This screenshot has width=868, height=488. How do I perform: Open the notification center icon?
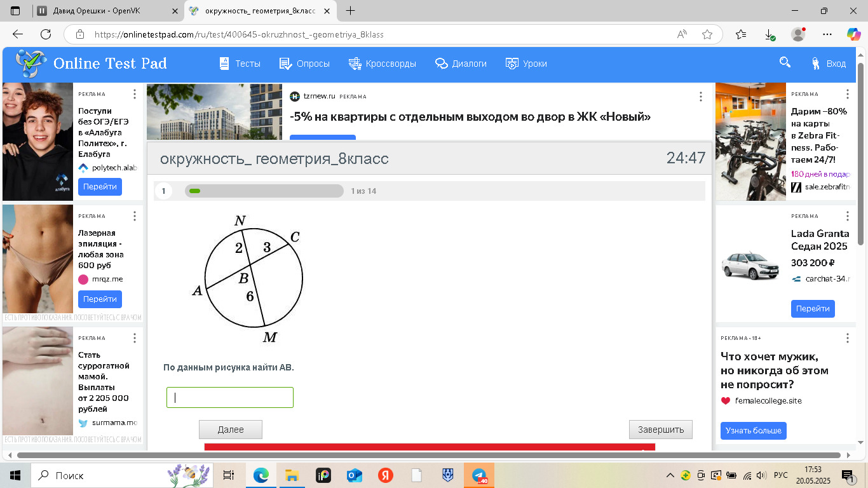pos(848,475)
